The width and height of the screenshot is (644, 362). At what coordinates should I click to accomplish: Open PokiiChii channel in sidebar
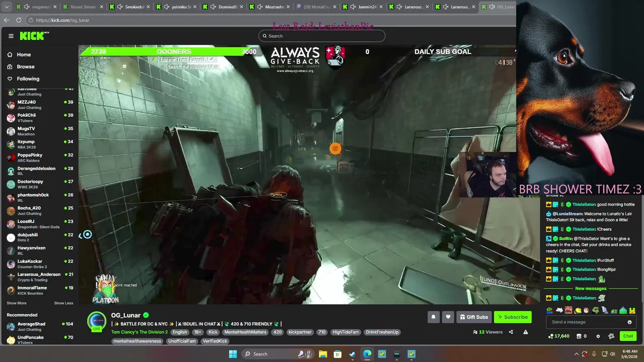pyautogui.click(x=39, y=118)
